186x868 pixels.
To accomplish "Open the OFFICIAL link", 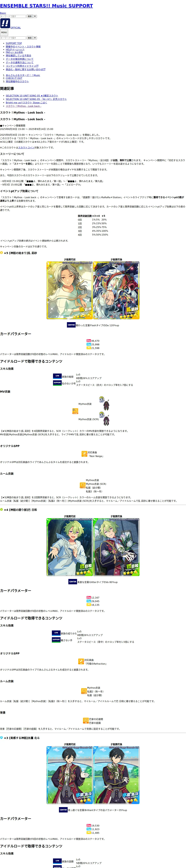I will coord(15,28).
